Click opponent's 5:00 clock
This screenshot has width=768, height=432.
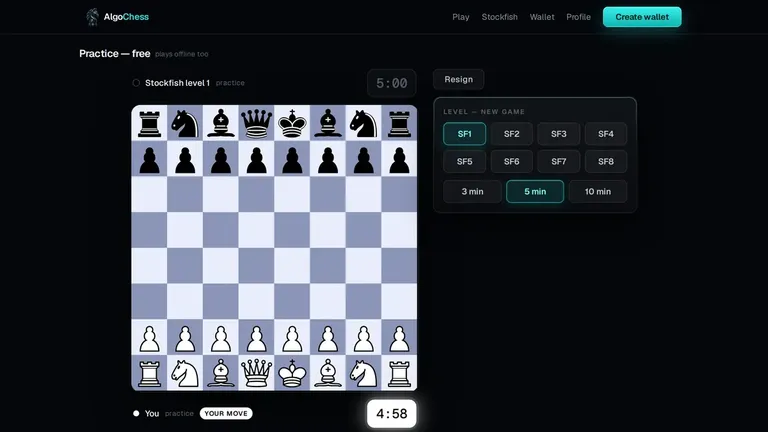[x=391, y=83]
